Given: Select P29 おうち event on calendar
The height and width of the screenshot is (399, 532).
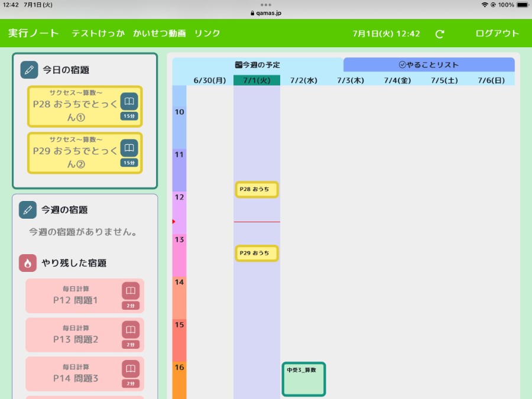Looking at the screenshot, I should pyautogui.click(x=257, y=253).
